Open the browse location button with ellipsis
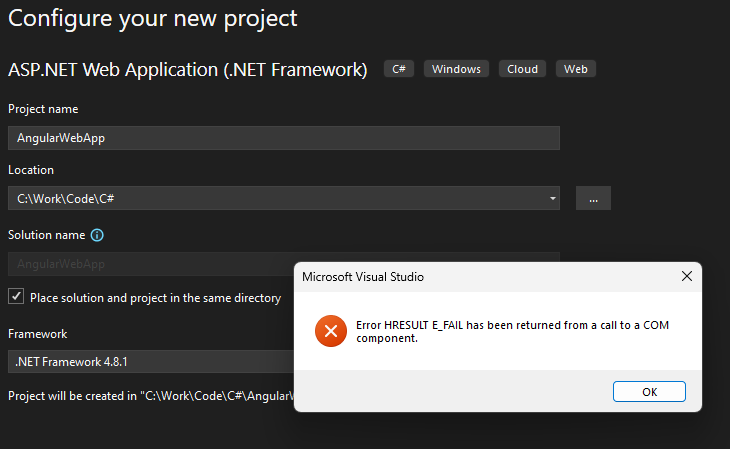 (x=593, y=198)
